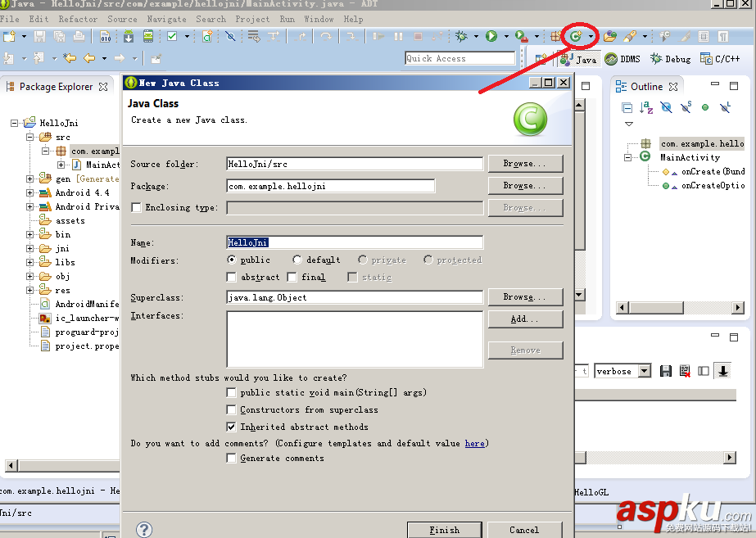Switch to the C/C++ perspective tab

click(720, 59)
